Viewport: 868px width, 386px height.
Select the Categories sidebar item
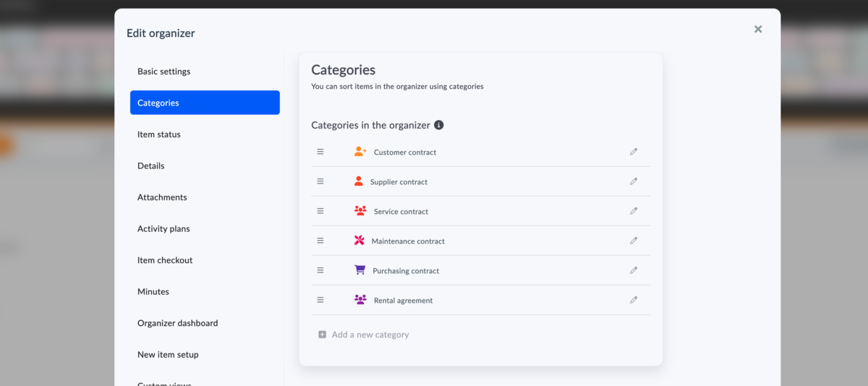205,103
